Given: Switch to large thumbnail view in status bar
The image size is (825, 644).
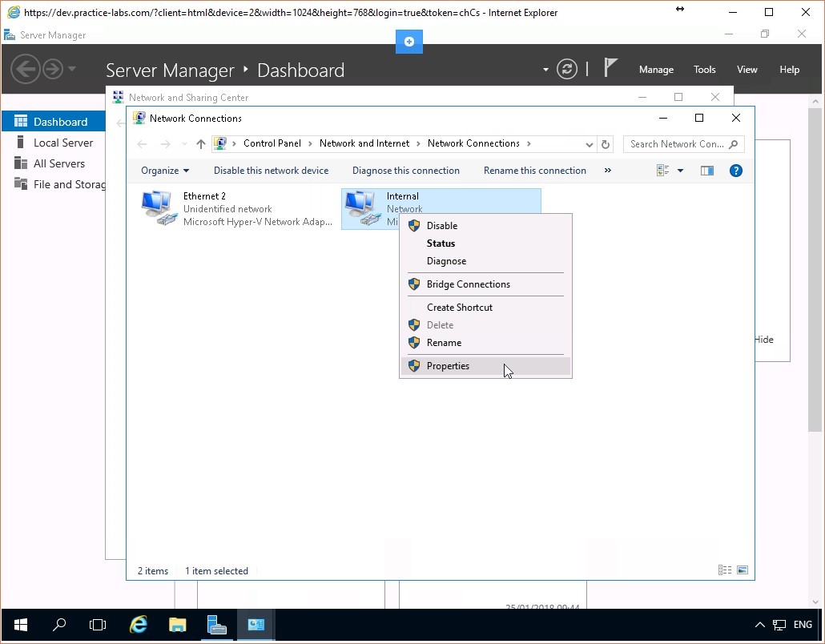Looking at the screenshot, I should coord(741,570).
